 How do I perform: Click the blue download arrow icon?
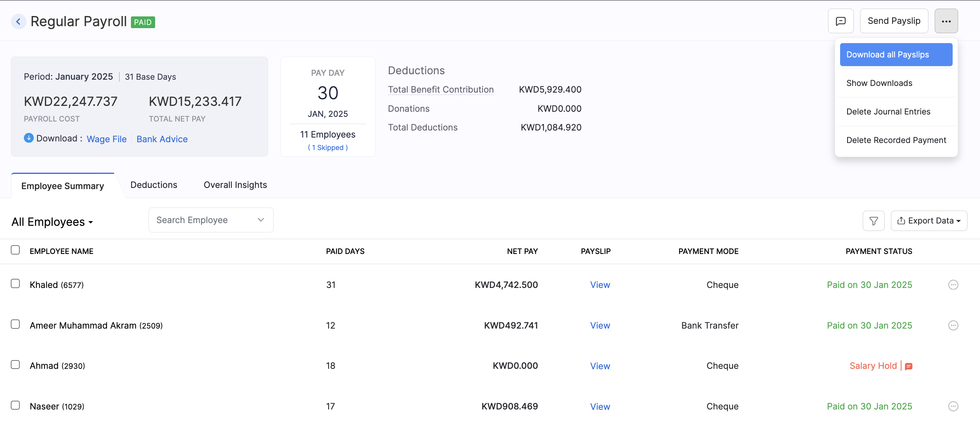[29, 138]
